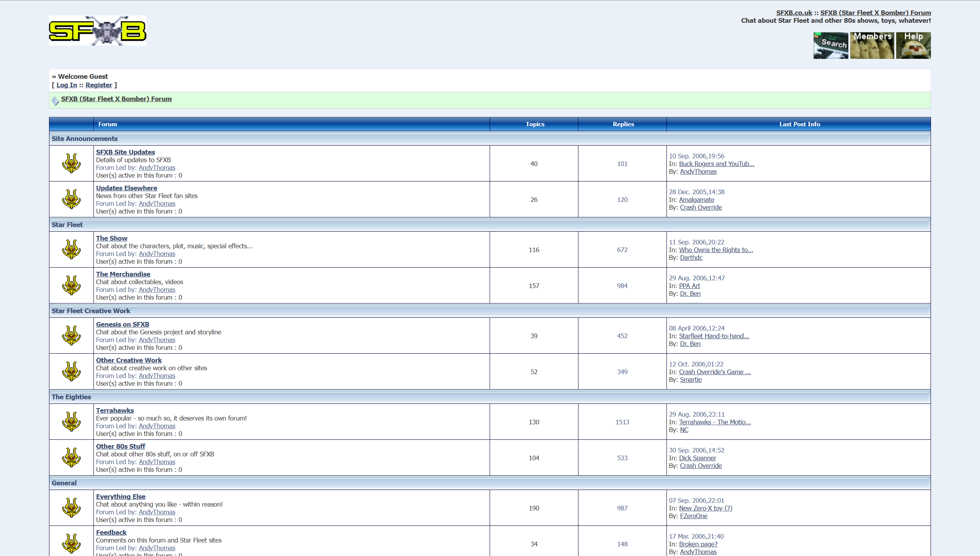This screenshot has height=556, width=980.
Task: Open AndyThomas forum leader link under The Show
Action: click(x=157, y=254)
